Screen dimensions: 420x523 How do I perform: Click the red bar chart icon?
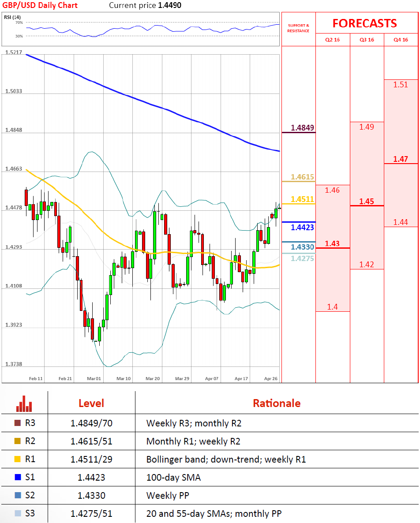click(x=24, y=403)
